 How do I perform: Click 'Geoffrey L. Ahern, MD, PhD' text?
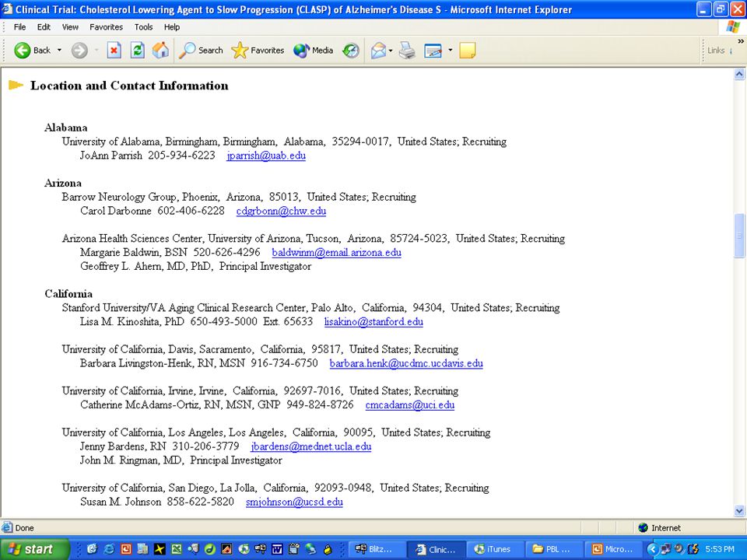(146, 267)
